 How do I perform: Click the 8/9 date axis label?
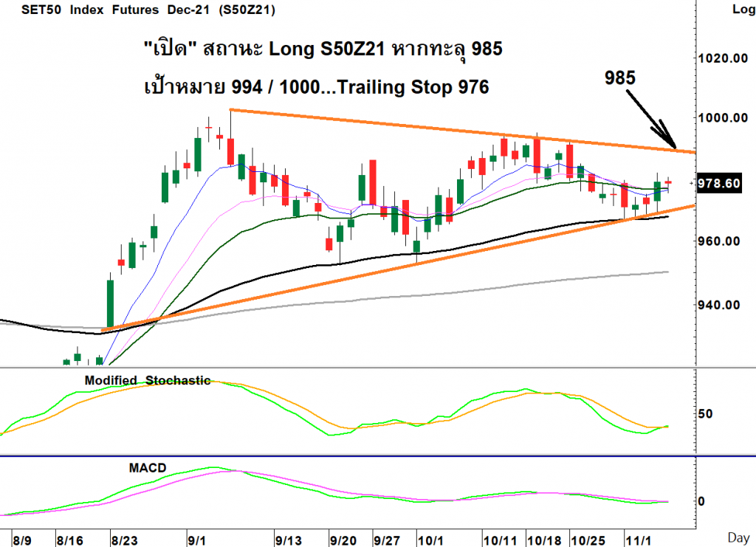pyautogui.click(x=22, y=540)
